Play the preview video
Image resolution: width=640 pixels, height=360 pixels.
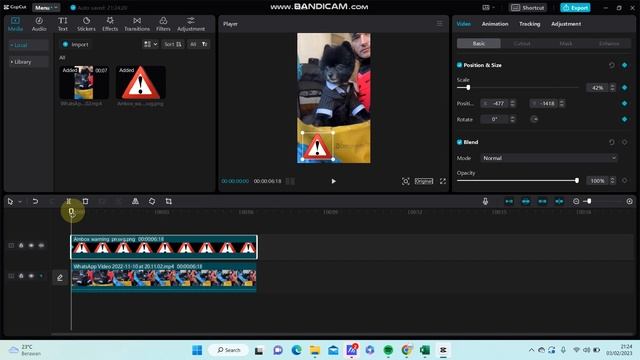(333, 181)
